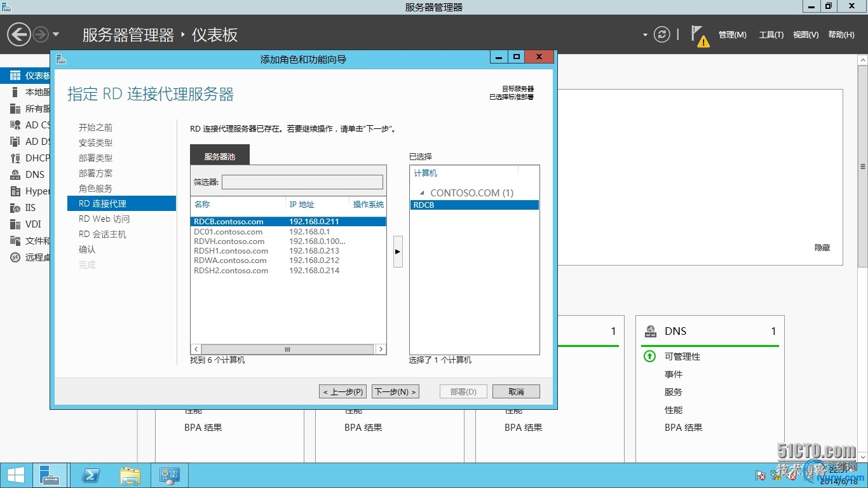Go to wizard step 部署方案
This screenshot has width=868, height=488.
[95, 173]
